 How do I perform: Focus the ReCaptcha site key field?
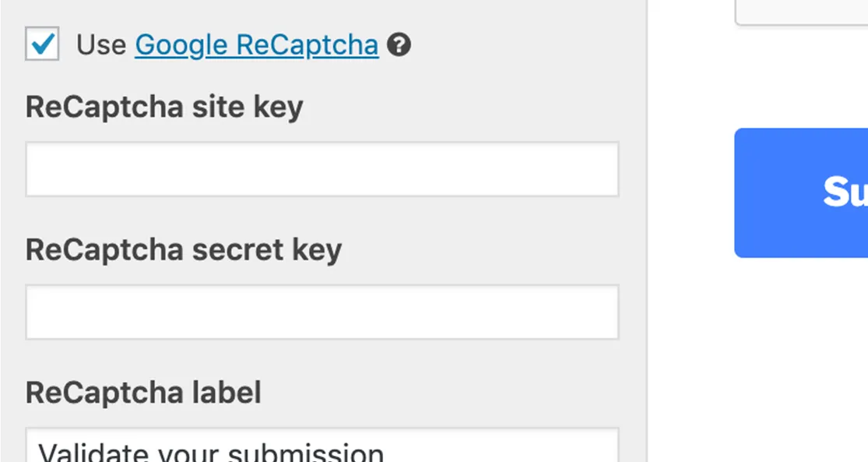(x=322, y=169)
